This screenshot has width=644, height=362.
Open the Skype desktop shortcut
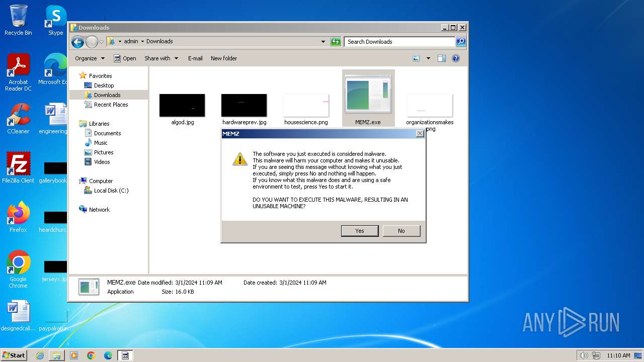[55, 20]
